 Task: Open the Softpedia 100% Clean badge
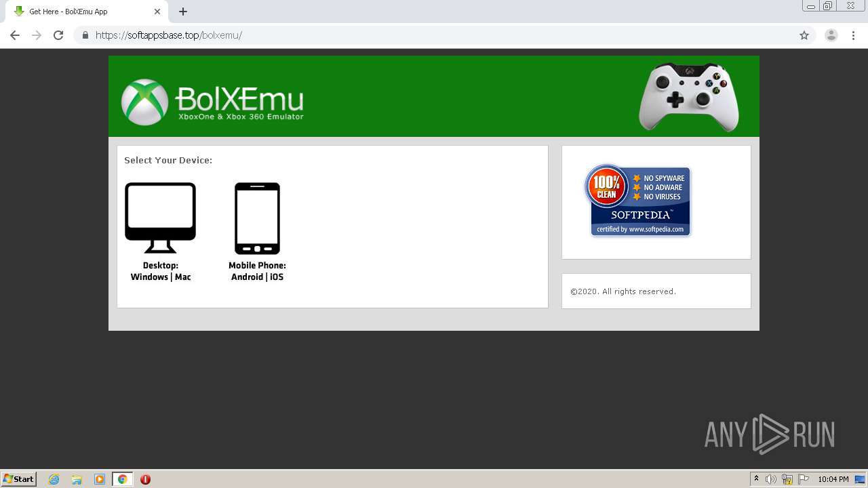point(638,201)
